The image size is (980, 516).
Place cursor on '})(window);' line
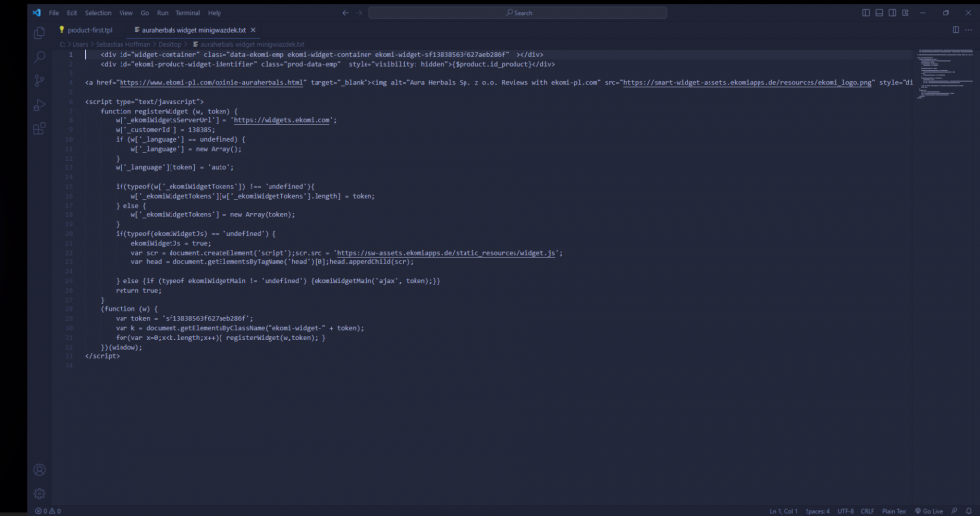tap(122, 347)
